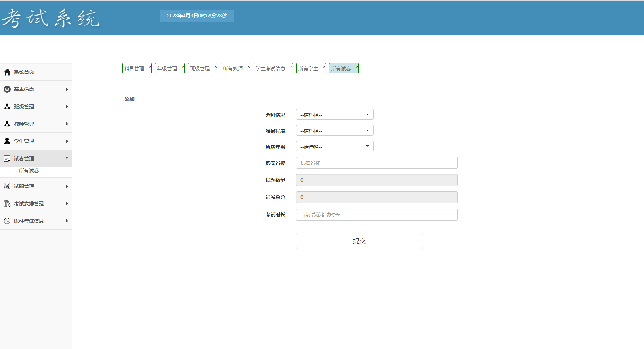Expand 试题管理 sidebar arrow
The width and height of the screenshot is (644, 349).
67,186
